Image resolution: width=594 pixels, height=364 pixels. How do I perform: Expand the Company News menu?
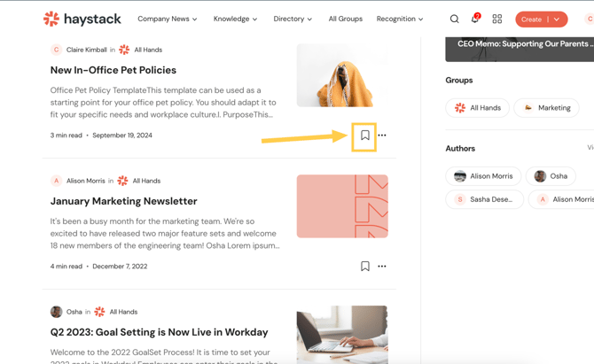[x=167, y=19]
